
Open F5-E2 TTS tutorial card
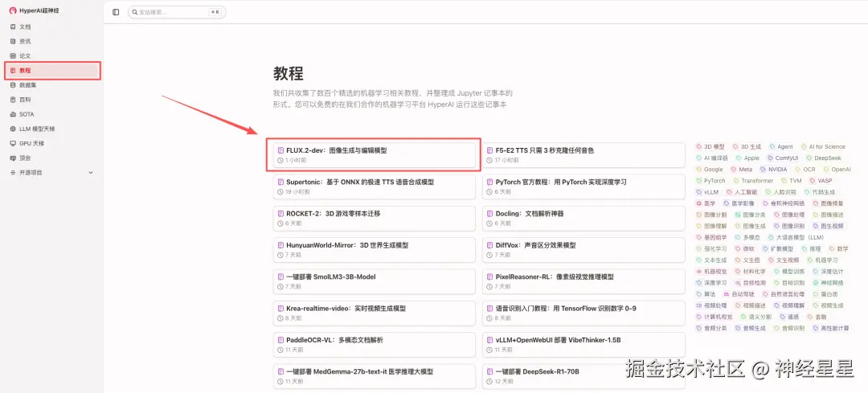tap(583, 155)
